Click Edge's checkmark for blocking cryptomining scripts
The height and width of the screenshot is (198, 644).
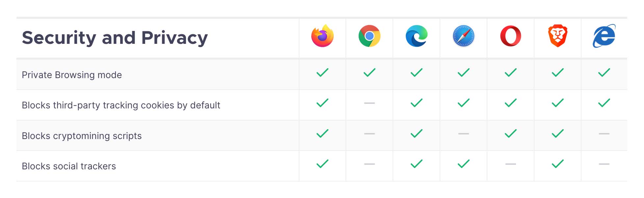tap(417, 133)
